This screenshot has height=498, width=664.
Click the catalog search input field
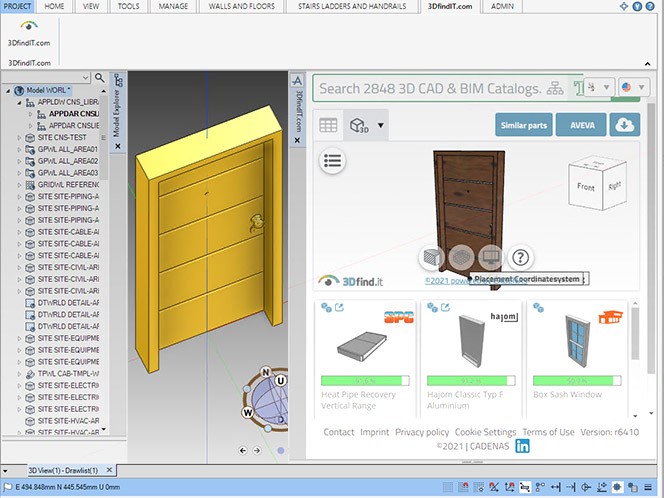tap(430, 88)
